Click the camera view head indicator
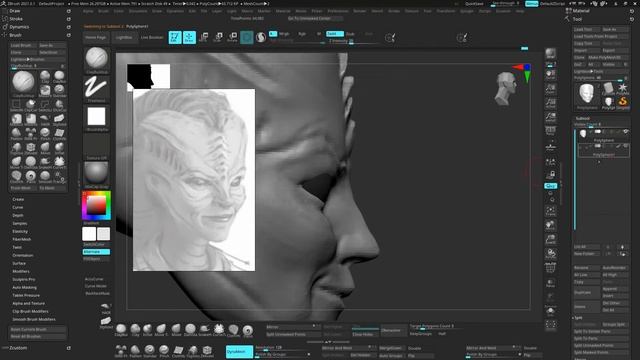 click(x=506, y=88)
